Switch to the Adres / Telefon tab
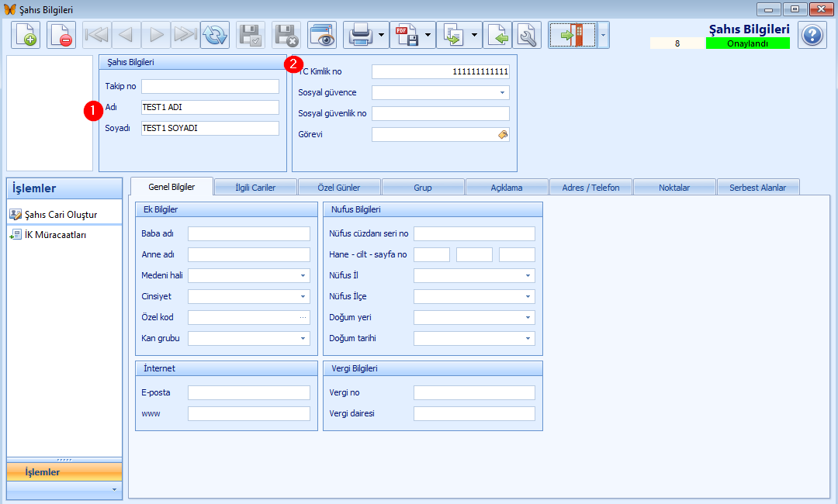This screenshot has width=838, height=504. pyautogui.click(x=590, y=188)
